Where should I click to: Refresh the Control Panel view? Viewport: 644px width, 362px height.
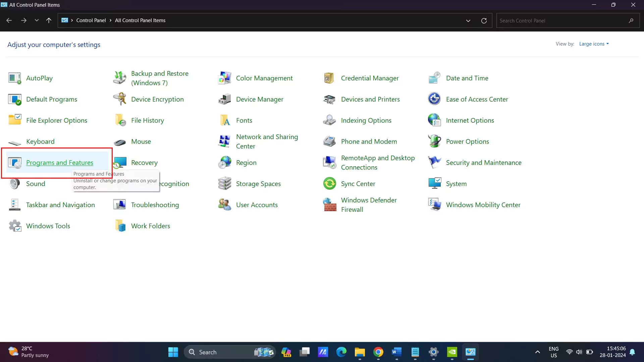[x=484, y=21]
